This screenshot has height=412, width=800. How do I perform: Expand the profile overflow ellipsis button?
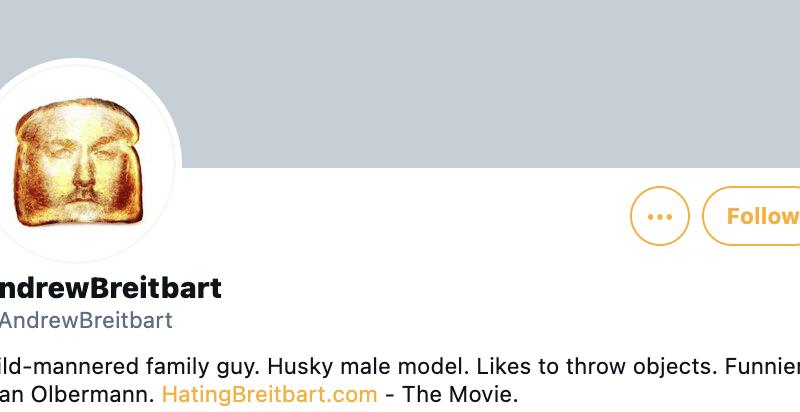coord(660,216)
